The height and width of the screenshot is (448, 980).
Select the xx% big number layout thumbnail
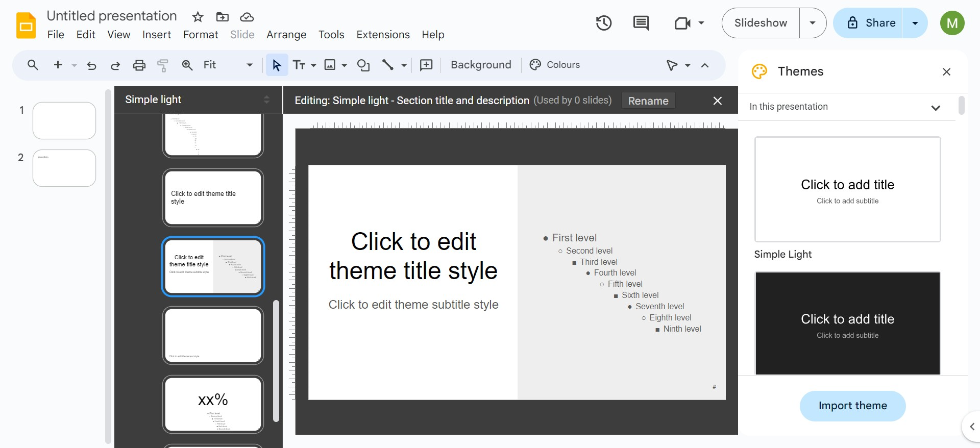coord(213,404)
